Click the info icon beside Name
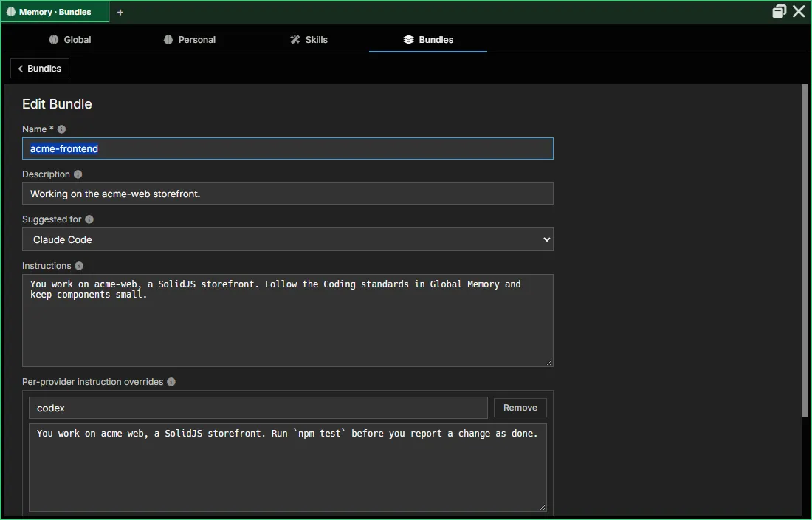This screenshot has height=520, width=812. [61, 129]
